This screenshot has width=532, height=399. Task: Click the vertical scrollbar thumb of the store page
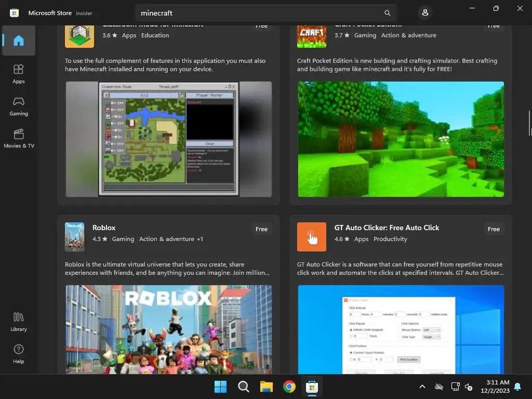(529, 123)
